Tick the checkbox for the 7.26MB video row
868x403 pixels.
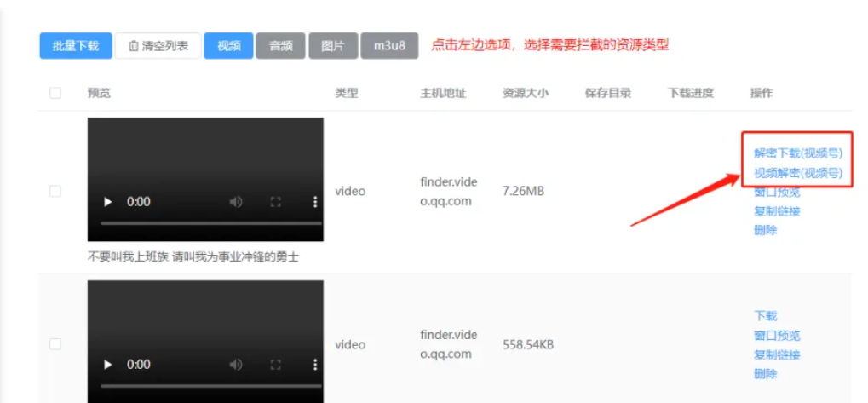click(x=55, y=191)
